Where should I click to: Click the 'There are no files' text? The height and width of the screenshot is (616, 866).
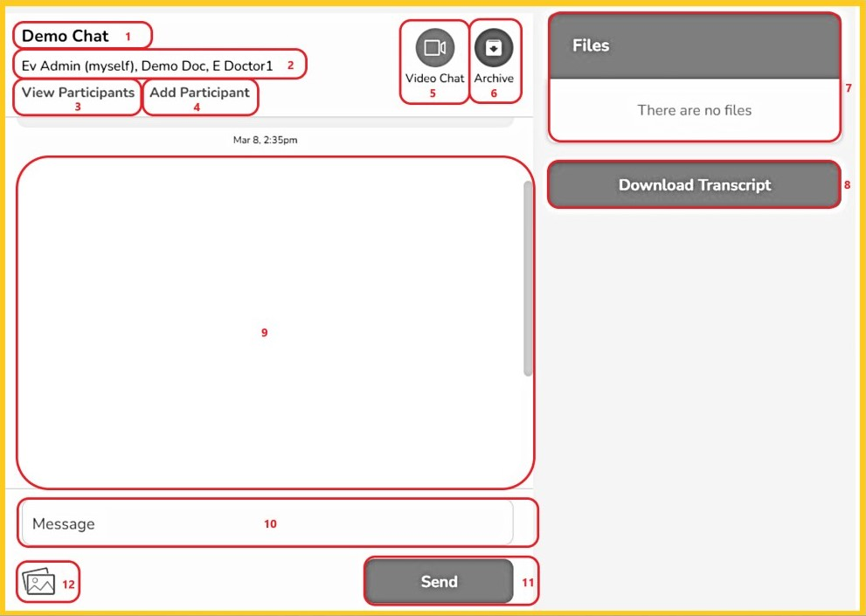[x=694, y=110]
